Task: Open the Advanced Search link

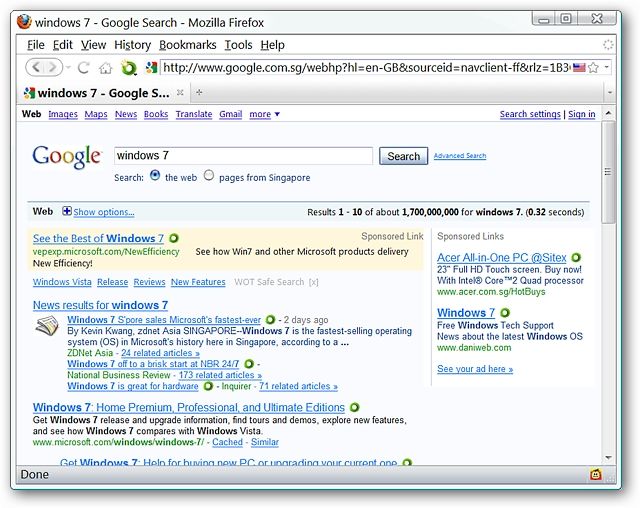Action: coord(460,156)
